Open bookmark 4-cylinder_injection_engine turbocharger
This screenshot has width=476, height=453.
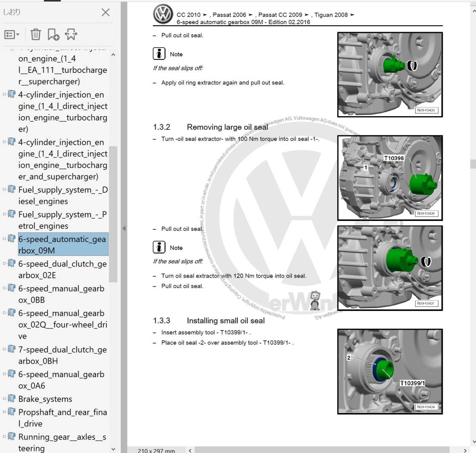click(x=63, y=112)
